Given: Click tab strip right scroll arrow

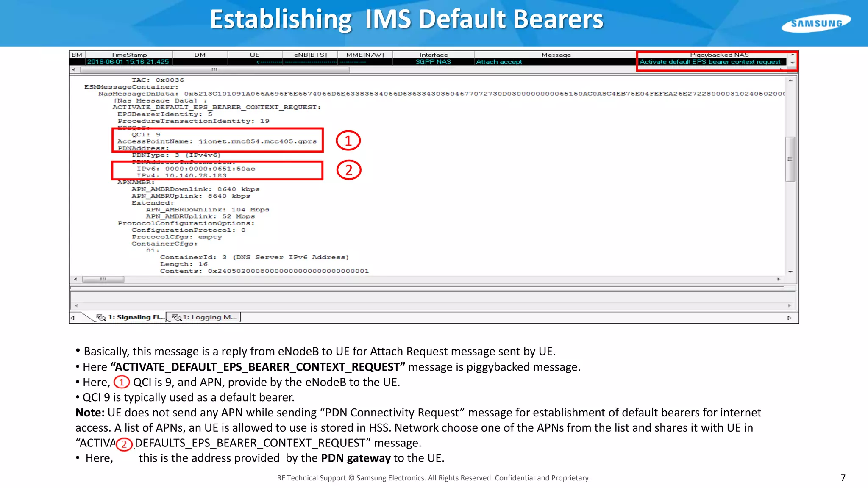Looking at the screenshot, I should [x=789, y=318].
